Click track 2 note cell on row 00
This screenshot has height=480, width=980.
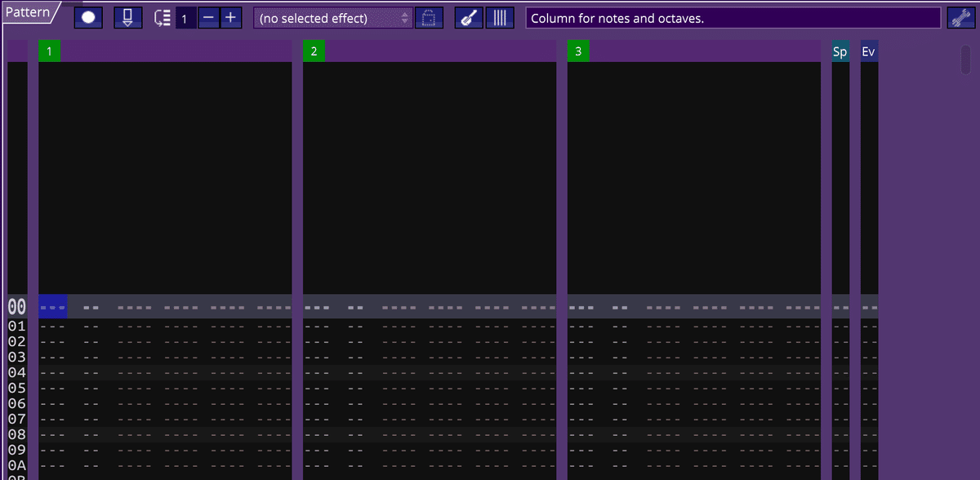tap(318, 307)
